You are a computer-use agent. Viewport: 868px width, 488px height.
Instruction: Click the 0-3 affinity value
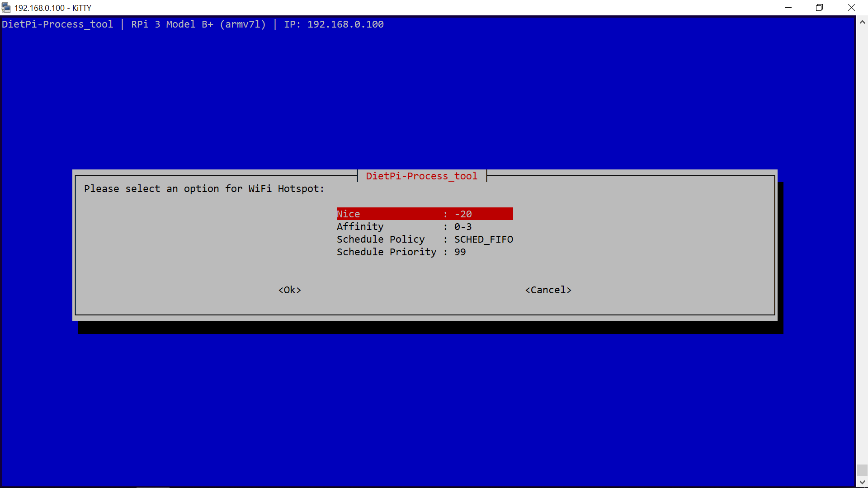tap(462, 227)
